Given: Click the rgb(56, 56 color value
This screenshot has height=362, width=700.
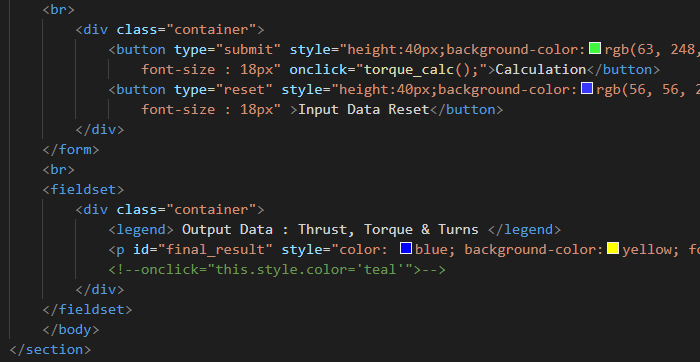Looking at the screenshot, I should (x=648, y=90).
